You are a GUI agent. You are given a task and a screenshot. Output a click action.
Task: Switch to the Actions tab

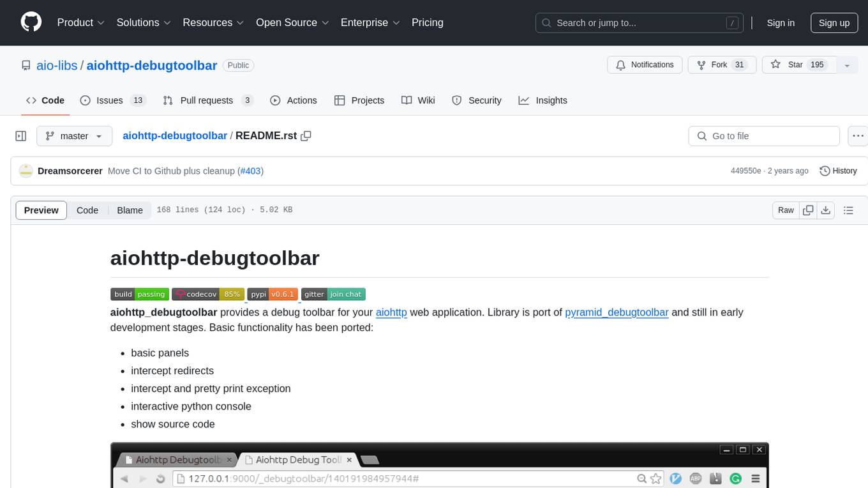(294, 100)
